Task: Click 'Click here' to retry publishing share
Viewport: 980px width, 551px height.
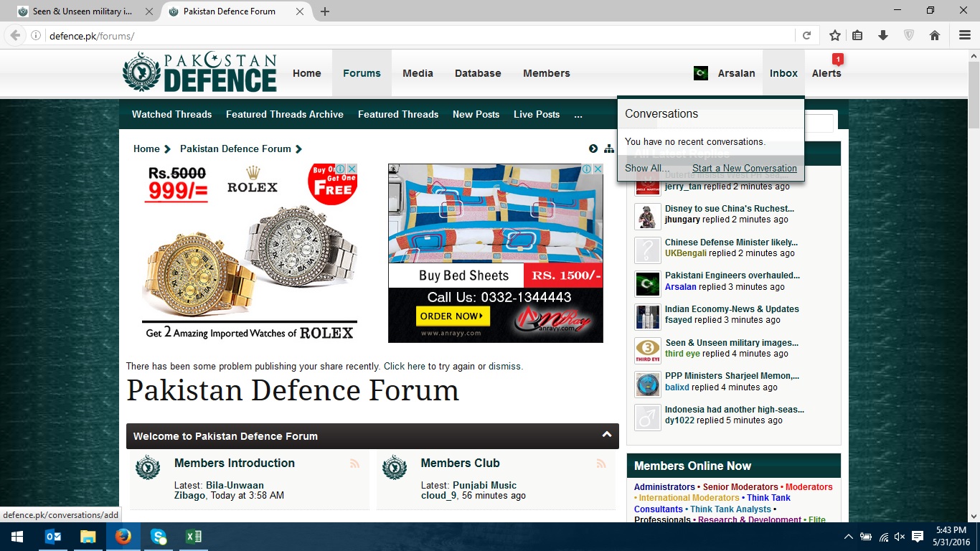Action: point(405,366)
